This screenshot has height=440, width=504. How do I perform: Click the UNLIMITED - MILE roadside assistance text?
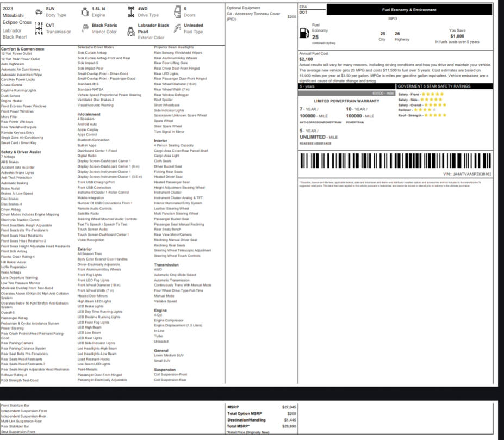[x=319, y=137]
